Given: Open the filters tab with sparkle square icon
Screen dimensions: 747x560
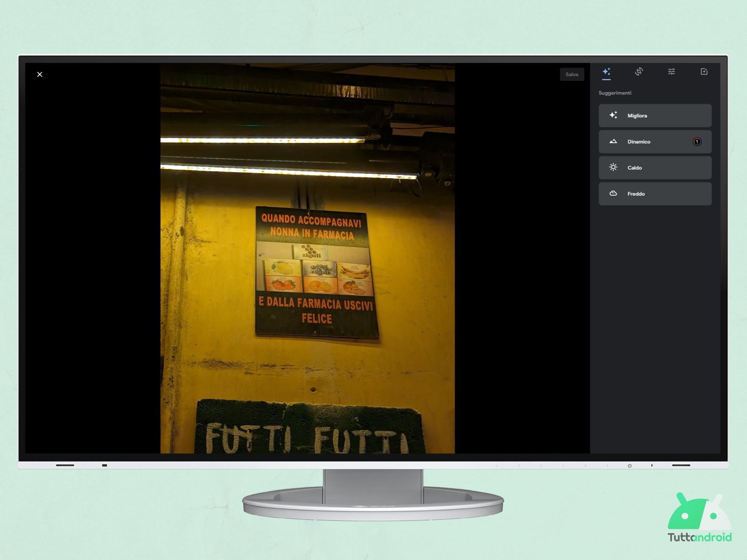Looking at the screenshot, I should [x=704, y=72].
